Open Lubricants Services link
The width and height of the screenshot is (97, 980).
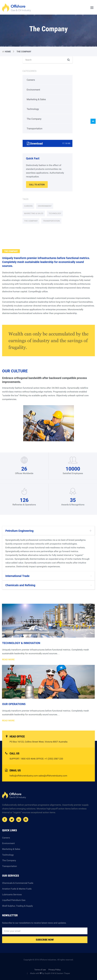pos(12,894)
